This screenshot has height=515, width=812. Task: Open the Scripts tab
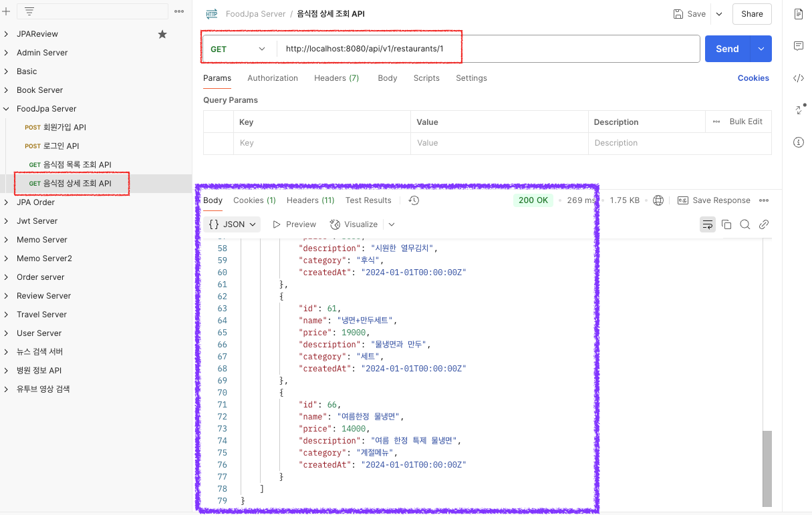tap(426, 78)
